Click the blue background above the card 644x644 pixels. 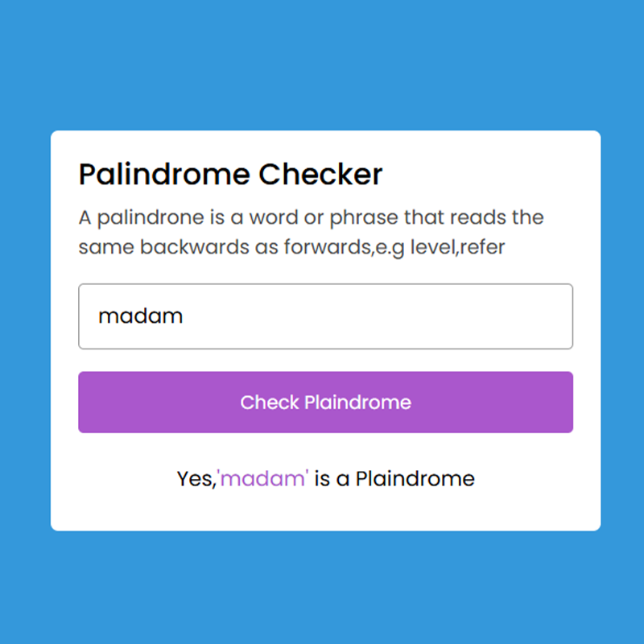pos(322,64)
